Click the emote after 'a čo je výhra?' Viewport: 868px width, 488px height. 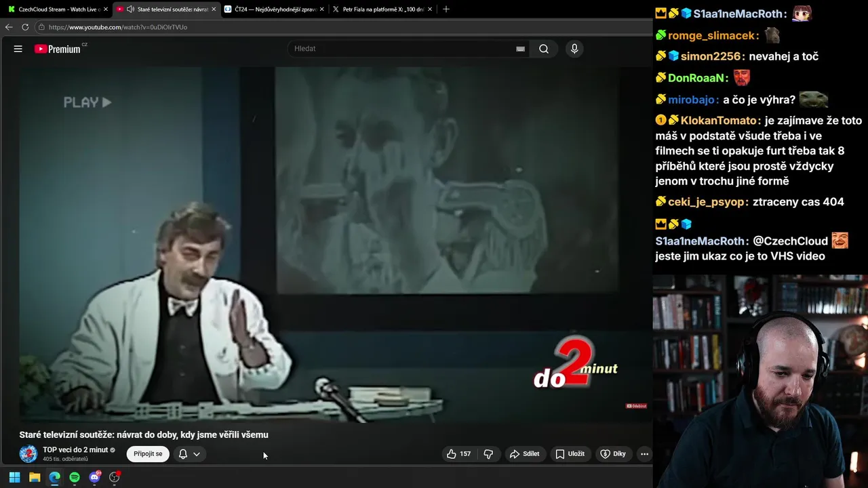[814, 100]
